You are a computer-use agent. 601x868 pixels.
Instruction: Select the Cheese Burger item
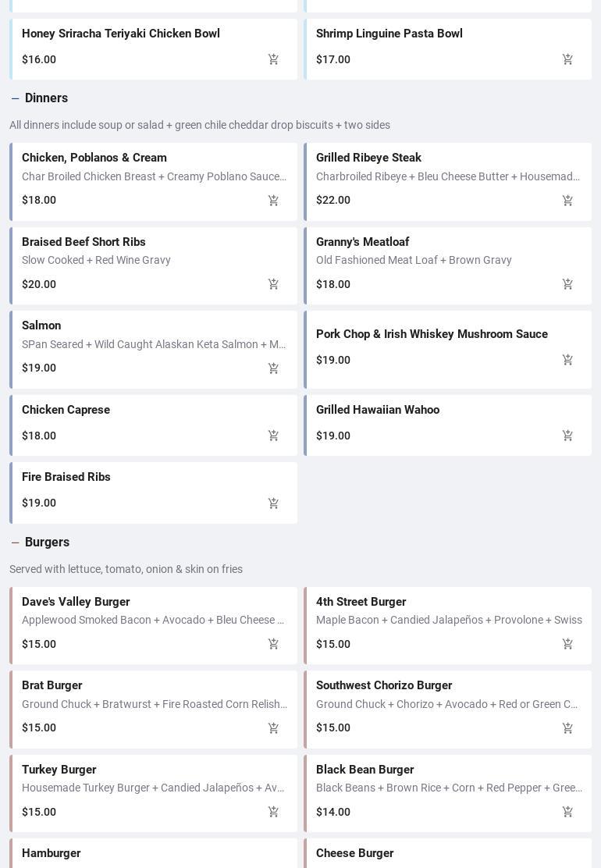point(354,853)
